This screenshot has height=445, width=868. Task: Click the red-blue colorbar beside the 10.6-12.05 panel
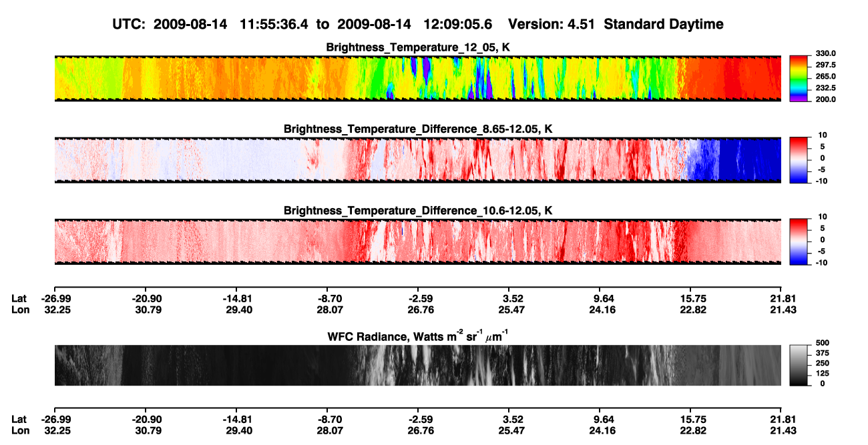click(x=799, y=242)
